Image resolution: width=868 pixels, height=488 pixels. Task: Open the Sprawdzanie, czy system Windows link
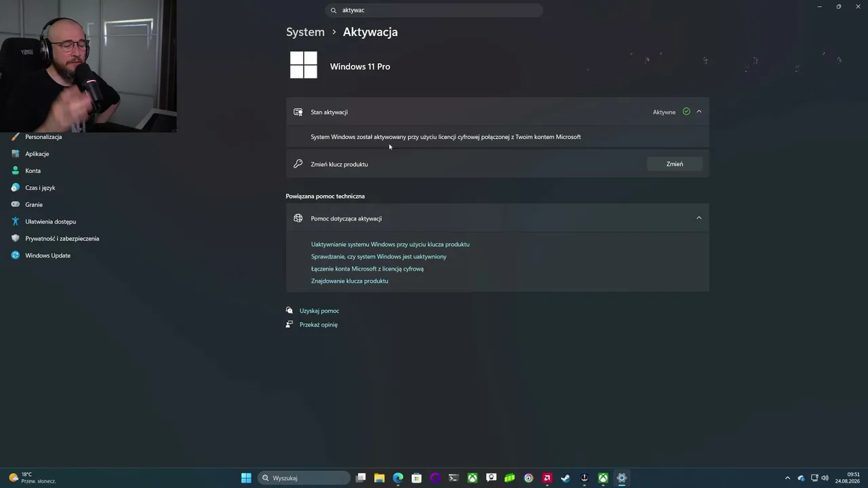[378, 256]
